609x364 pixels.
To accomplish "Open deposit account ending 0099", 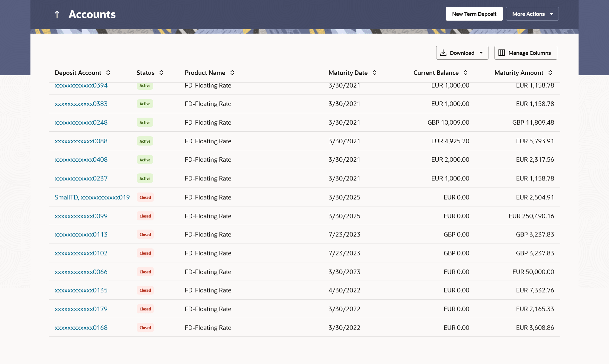I will (x=81, y=216).
